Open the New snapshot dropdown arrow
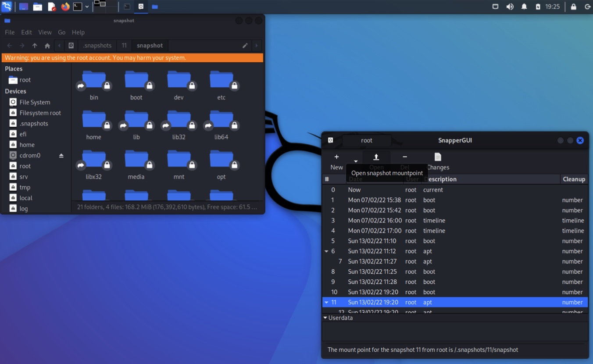Image resolution: width=593 pixels, height=364 pixels. pos(356,161)
